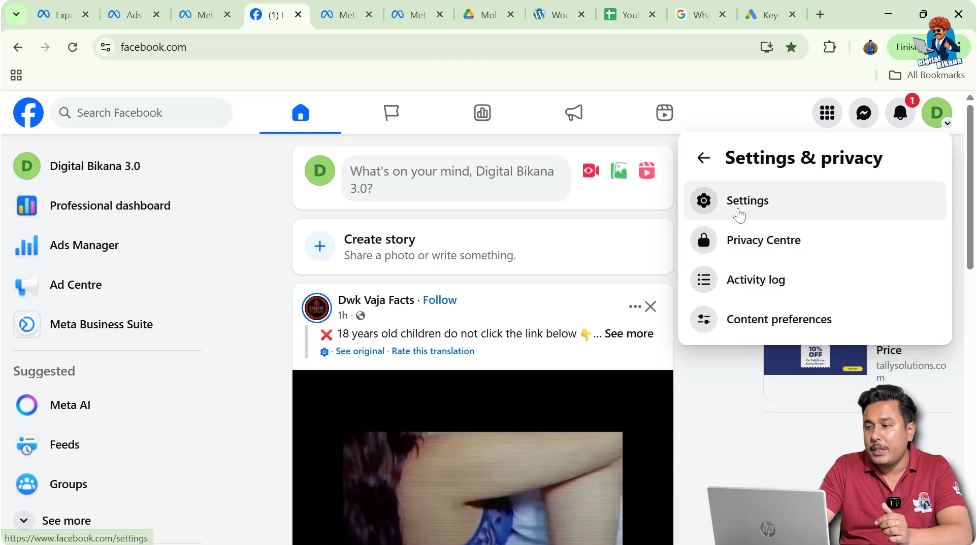Open the Facebook logo home link
Screen dimensions: 977x545
[29, 113]
